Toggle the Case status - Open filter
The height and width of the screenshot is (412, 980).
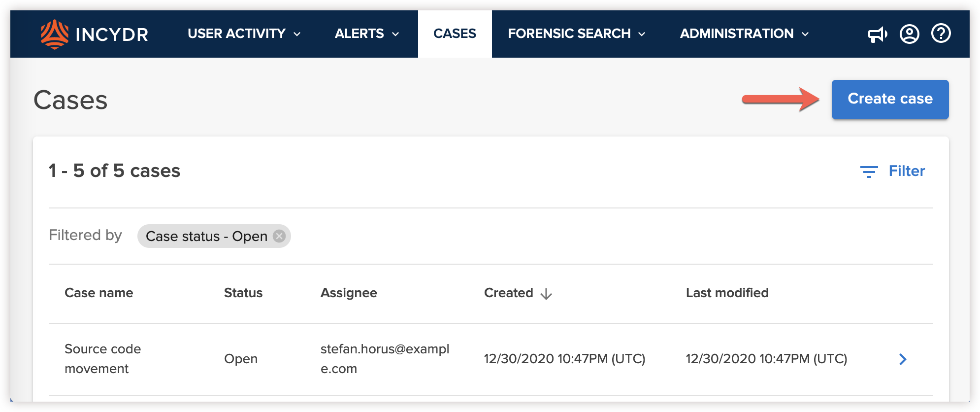[x=207, y=236]
